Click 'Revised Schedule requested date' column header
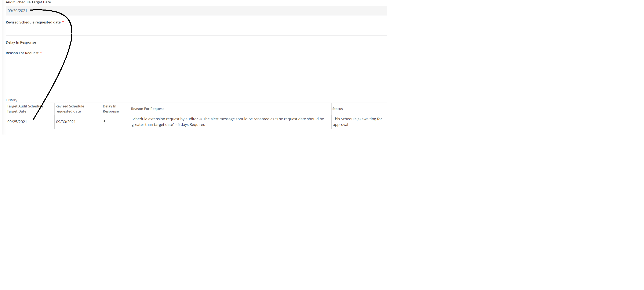This screenshot has height=290, width=644. coord(78,109)
